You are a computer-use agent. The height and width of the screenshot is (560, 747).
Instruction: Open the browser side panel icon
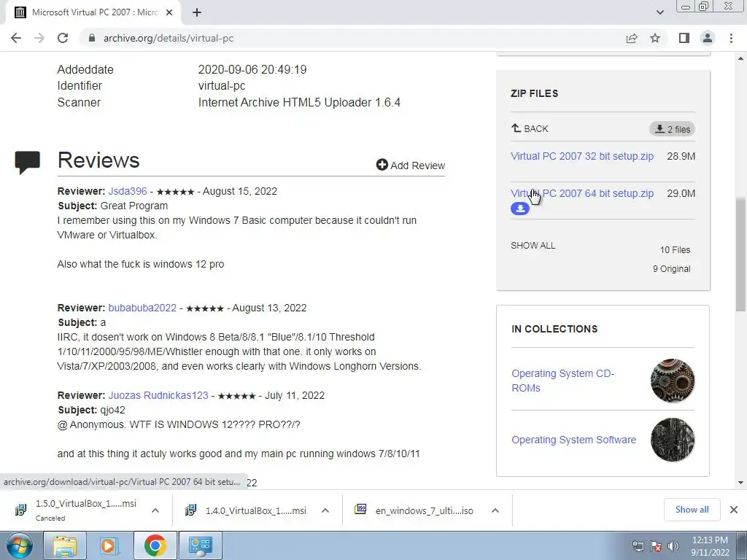(x=684, y=38)
